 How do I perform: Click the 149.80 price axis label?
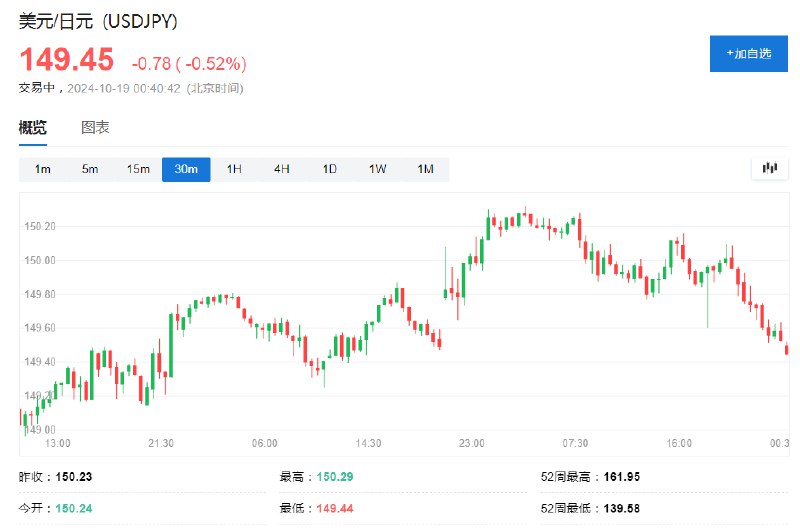pos(40,294)
